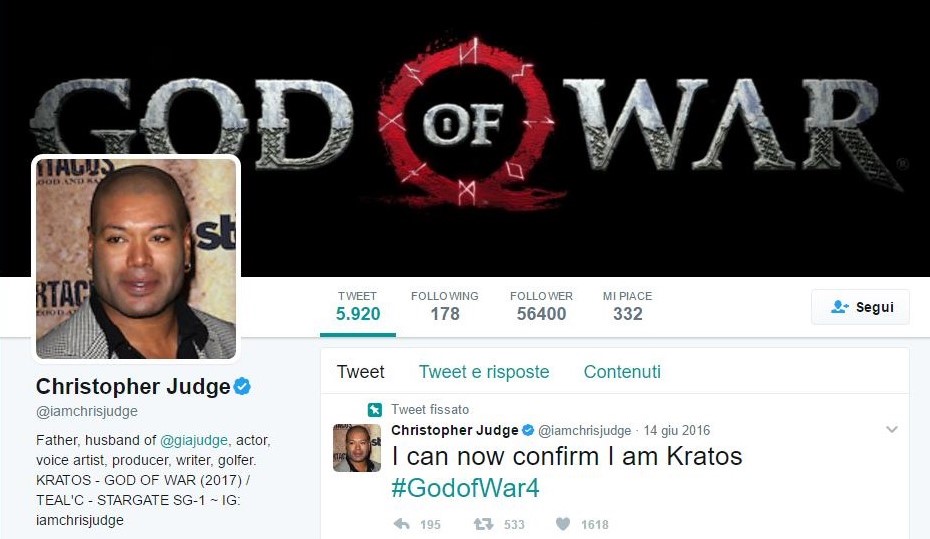Open the Following count of 178

pyautogui.click(x=445, y=307)
